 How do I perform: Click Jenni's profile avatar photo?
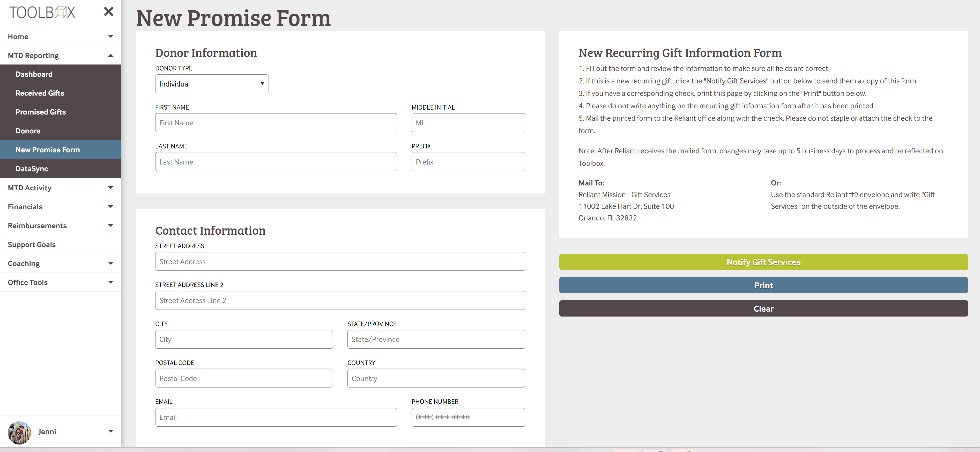point(19,432)
